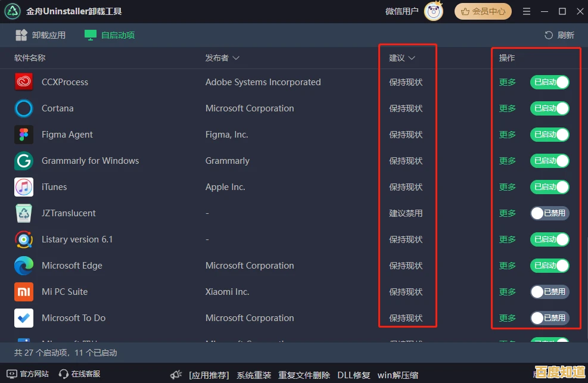Screen dimensions: 588x383
Task: Click the user avatar in title bar
Action: coord(433,11)
